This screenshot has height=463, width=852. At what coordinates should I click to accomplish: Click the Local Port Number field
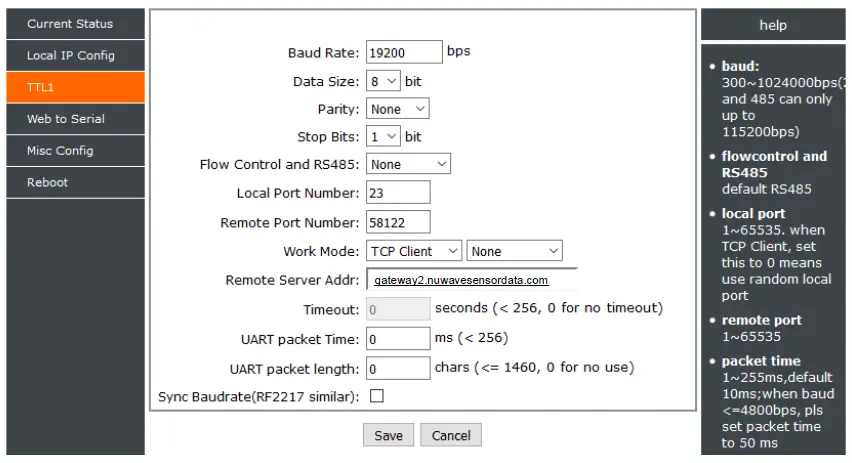click(x=398, y=193)
